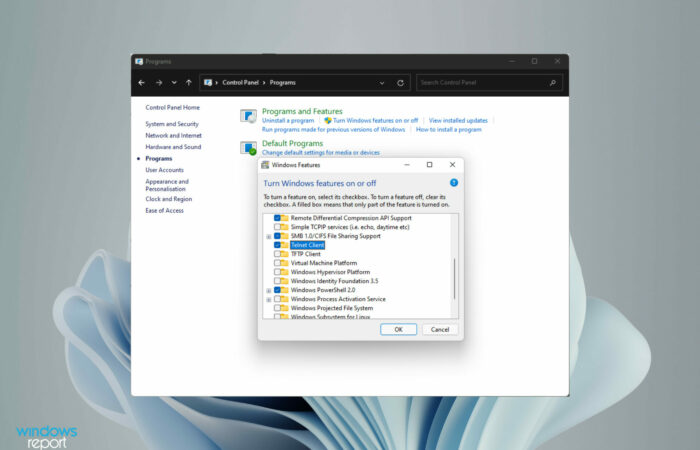This screenshot has height=450, width=700.
Task: Open Hardware and Sound category
Action: 173,147
